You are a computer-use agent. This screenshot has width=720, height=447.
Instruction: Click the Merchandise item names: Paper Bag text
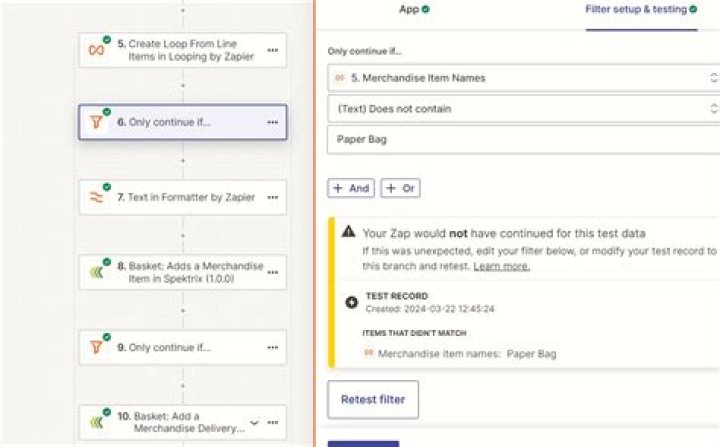(467, 354)
